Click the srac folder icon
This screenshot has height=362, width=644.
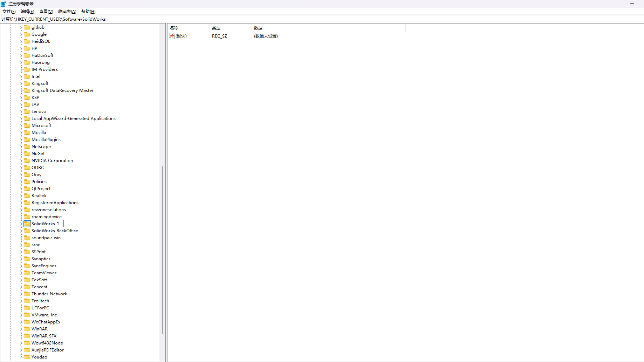coord(27,244)
